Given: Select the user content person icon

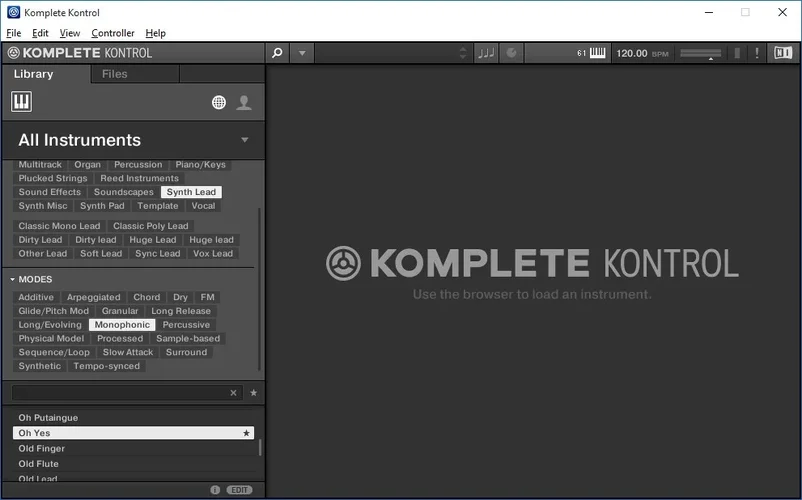Looking at the screenshot, I should click(x=244, y=102).
